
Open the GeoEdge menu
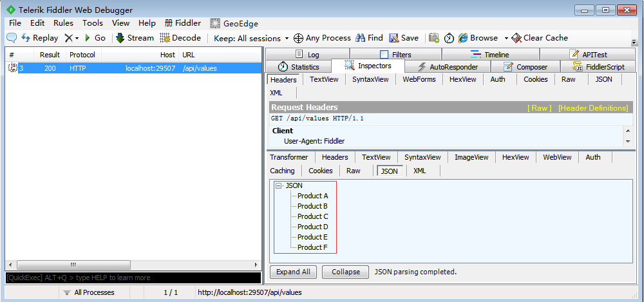click(234, 23)
